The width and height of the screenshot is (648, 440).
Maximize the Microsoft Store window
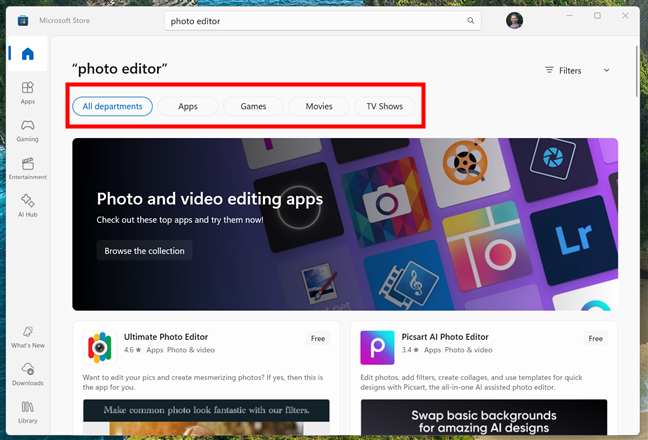pyautogui.click(x=598, y=16)
